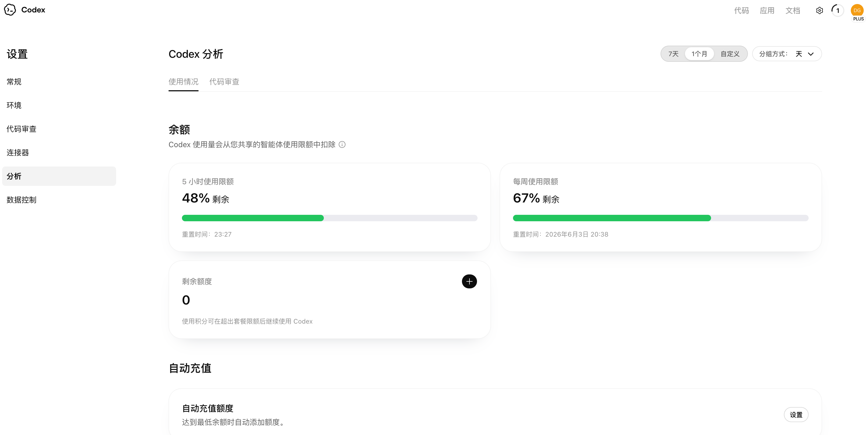Select the 1个月 time range
The height and width of the screenshot is (435, 868).
pos(699,54)
